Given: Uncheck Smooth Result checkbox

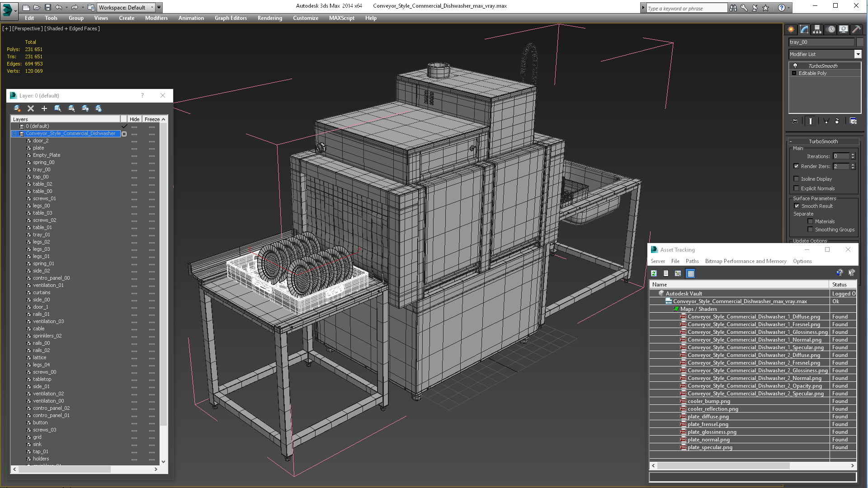Looking at the screenshot, I should (797, 206).
